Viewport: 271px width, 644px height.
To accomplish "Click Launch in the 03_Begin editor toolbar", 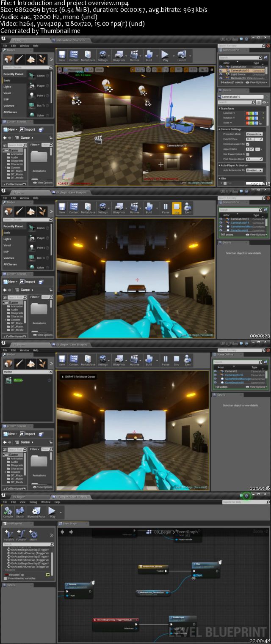I will tap(182, 56).
